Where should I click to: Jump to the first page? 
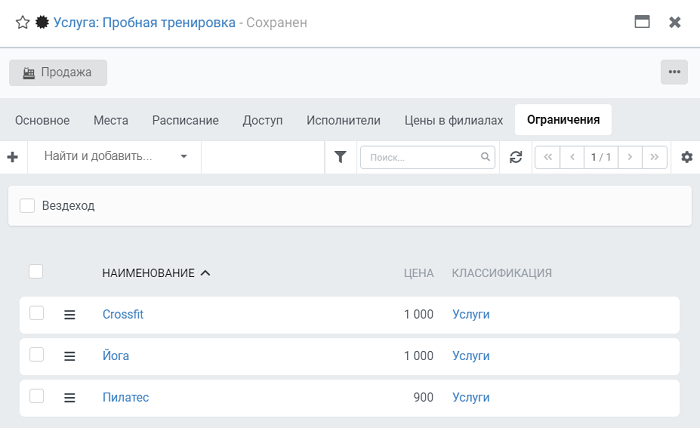tap(547, 157)
